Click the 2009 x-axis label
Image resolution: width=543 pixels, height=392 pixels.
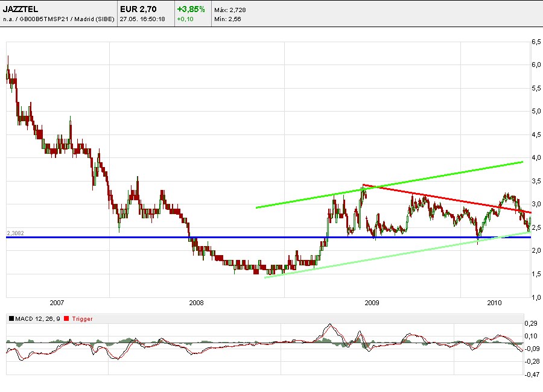click(x=372, y=303)
